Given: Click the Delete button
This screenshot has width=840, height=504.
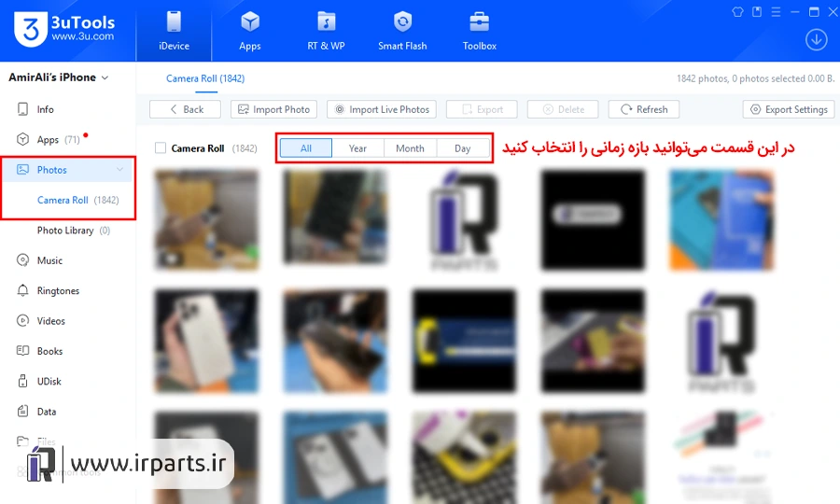Looking at the screenshot, I should click(x=563, y=109).
